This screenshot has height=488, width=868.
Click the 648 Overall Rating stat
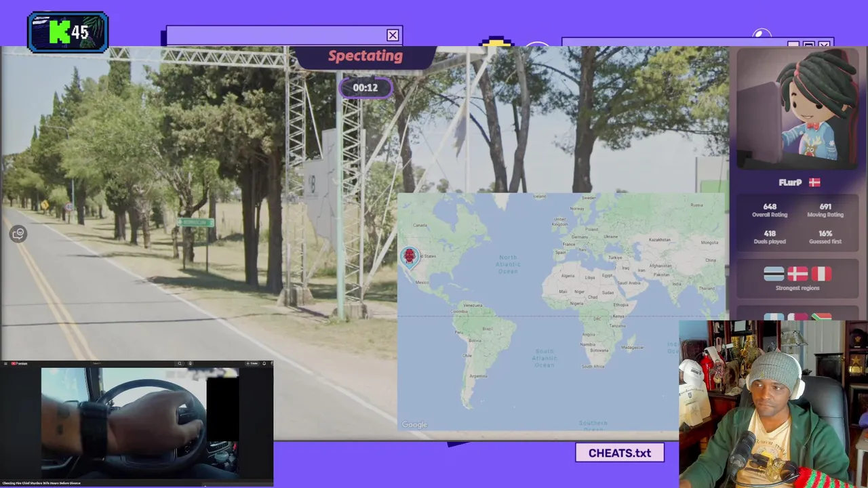pyautogui.click(x=769, y=210)
